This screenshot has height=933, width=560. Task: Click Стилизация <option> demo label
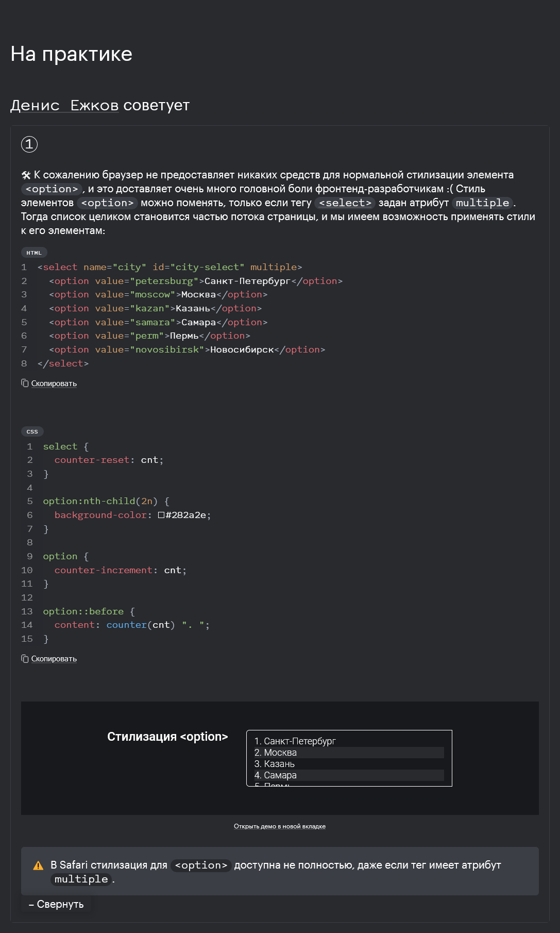pyautogui.click(x=167, y=737)
